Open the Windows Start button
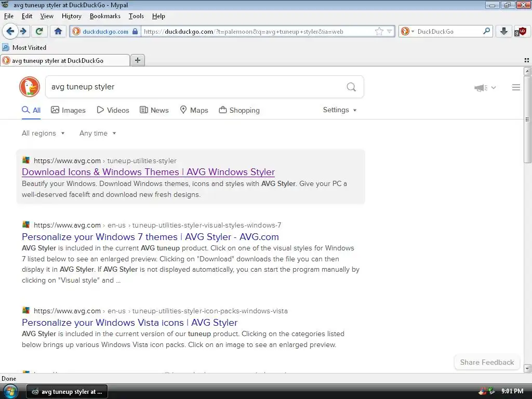532x399 pixels. [10, 391]
